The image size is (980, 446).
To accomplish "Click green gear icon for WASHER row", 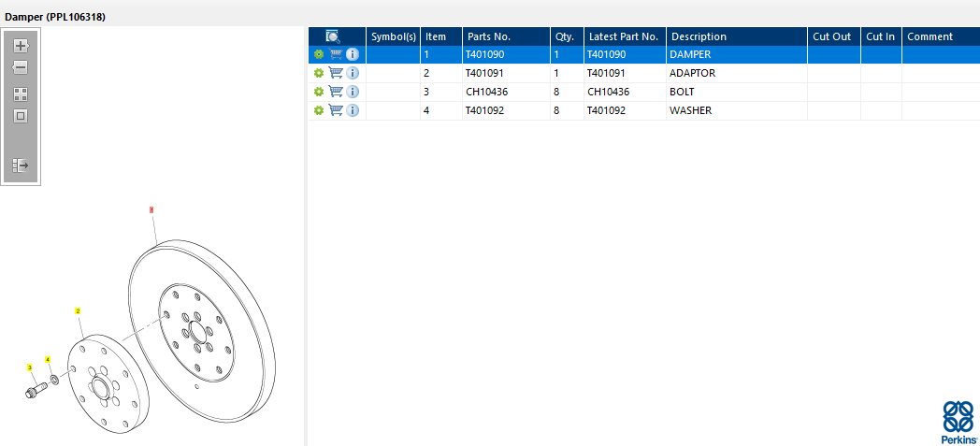I will click(319, 110).
